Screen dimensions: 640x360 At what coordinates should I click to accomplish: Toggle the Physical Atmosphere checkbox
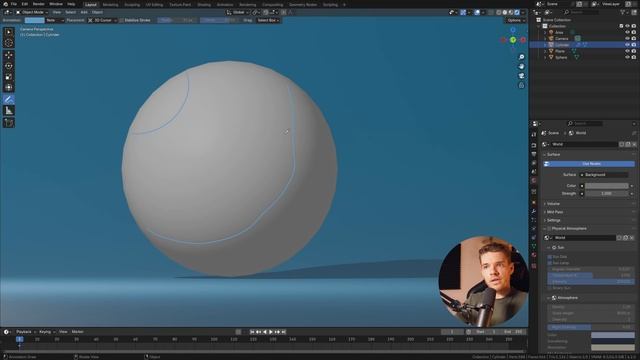pyautogui.click(x=549, y=229)
